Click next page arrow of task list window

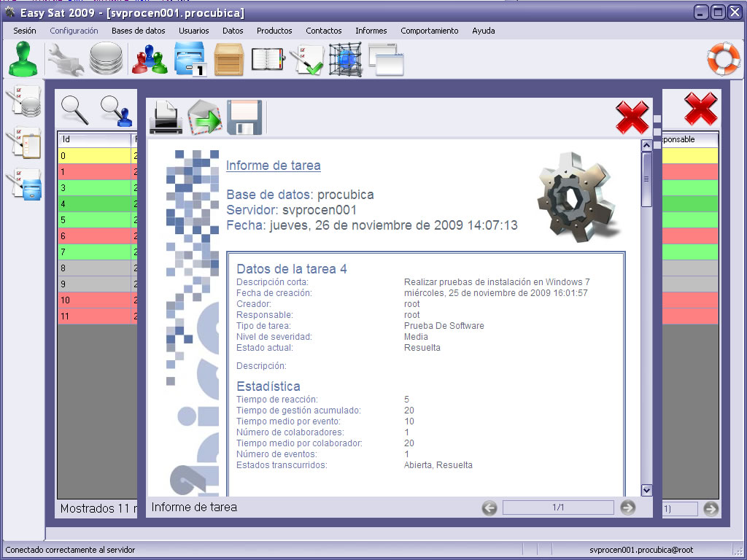click(x=711, y=509)
